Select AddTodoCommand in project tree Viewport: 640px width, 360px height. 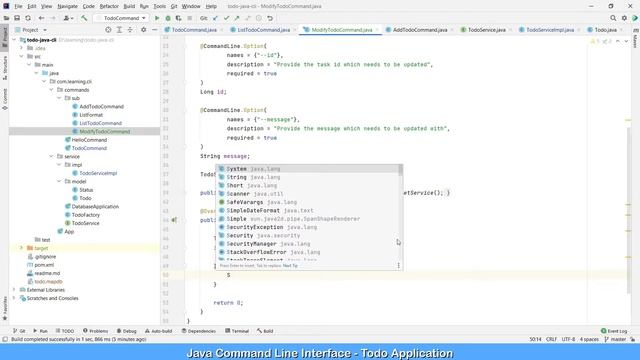101,107
